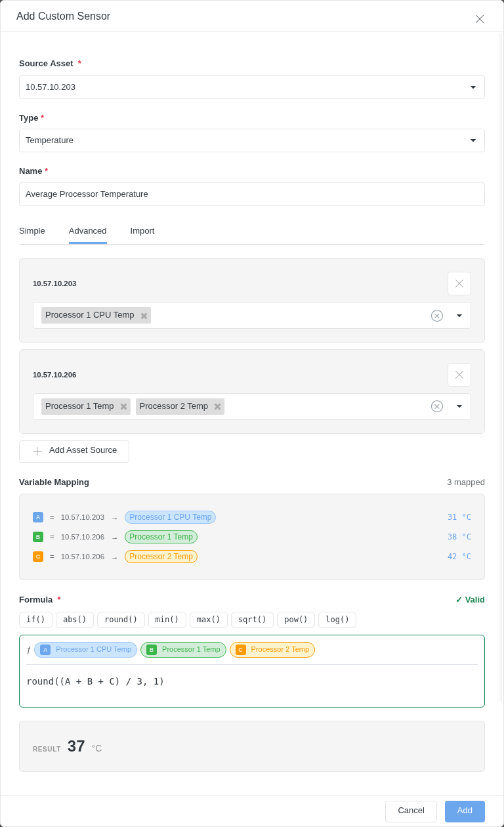The width and height of the screenshot is (504, 827).
Task: Open sensor dropdown for 10.57.10.206
Action: (x=459, y=406)
